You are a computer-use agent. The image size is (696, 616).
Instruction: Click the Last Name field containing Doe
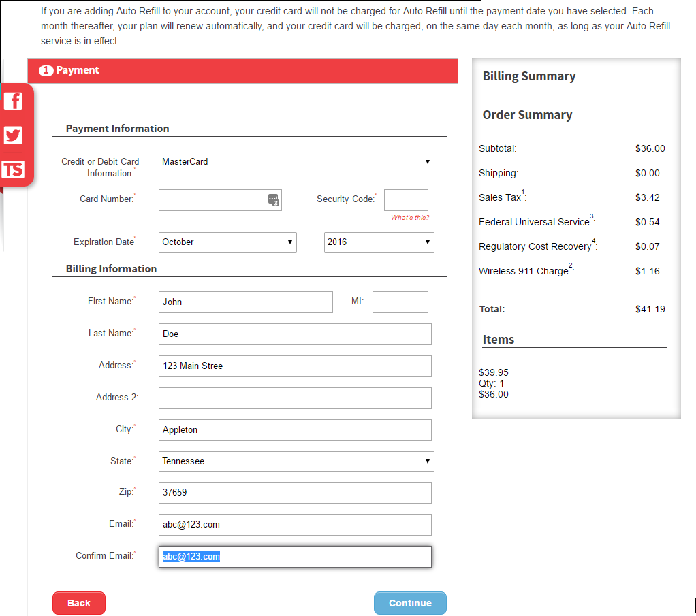tap(295, 334)
